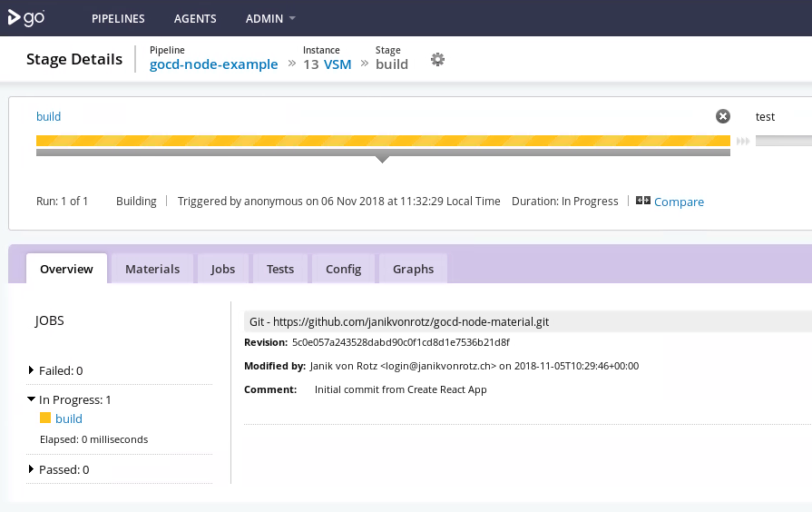Click the test stage label
This screenshot has height=512, width=812.
click(765, 116)
